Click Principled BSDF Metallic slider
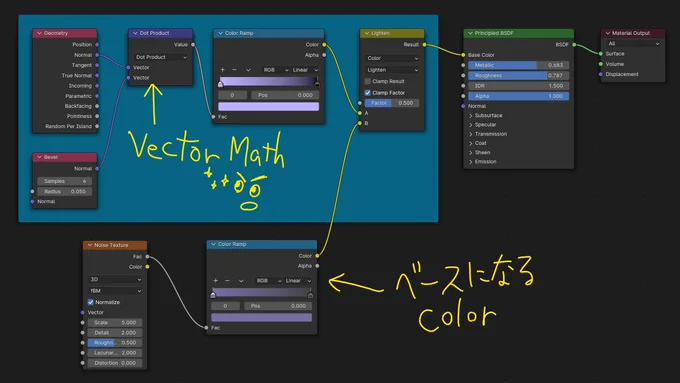Viewport: 680px width, 383px height. 518,65
